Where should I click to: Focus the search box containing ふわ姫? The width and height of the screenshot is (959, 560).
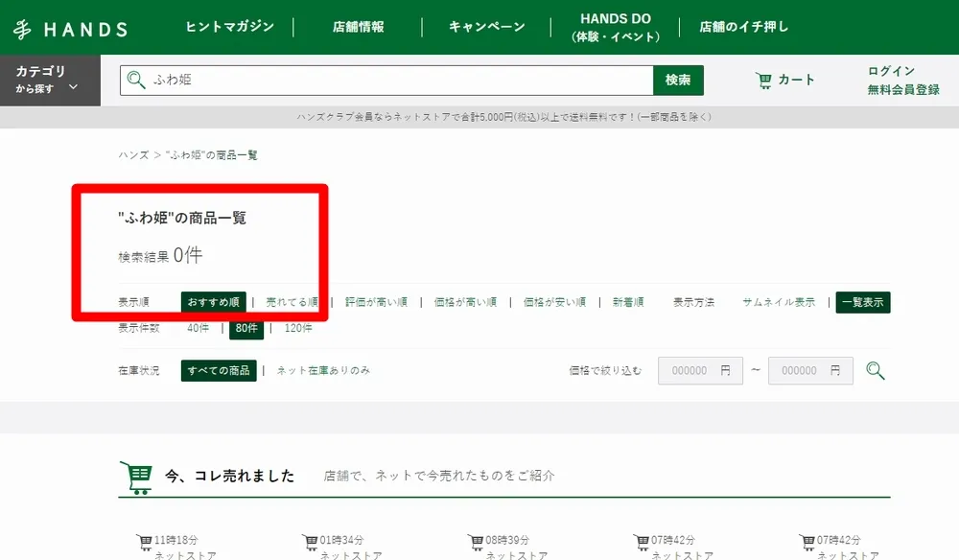point(386,81)
